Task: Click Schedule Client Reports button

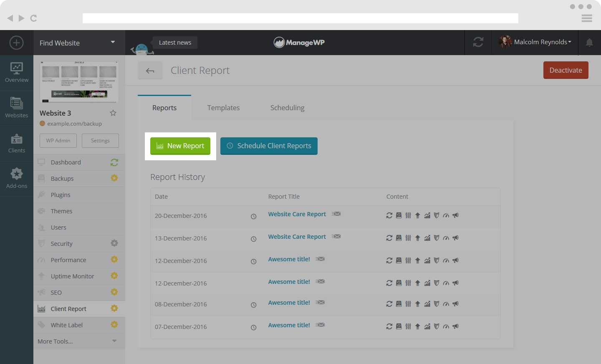Action: [x=269, y=146]
